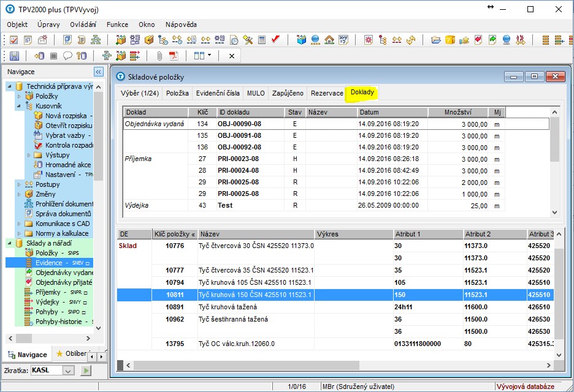Click the document with clock icon
Screen dimensions: 574x392
pos(234,40)
